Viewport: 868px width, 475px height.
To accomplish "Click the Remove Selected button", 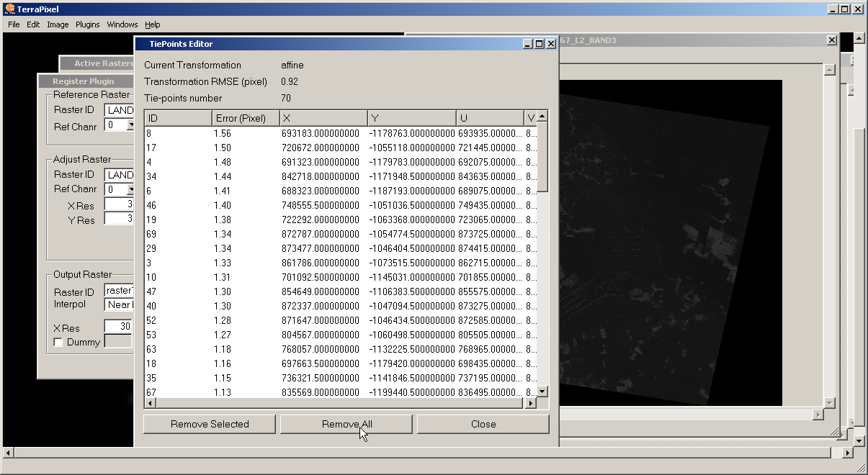I will (210, 424).
